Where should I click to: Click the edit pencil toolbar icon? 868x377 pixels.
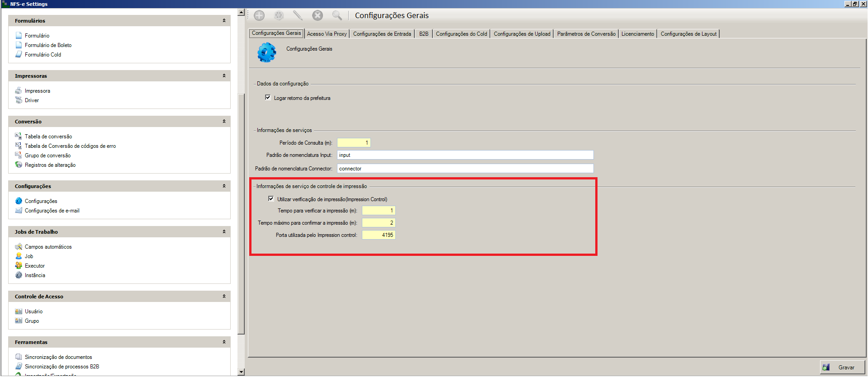click(x=298, y=15)
